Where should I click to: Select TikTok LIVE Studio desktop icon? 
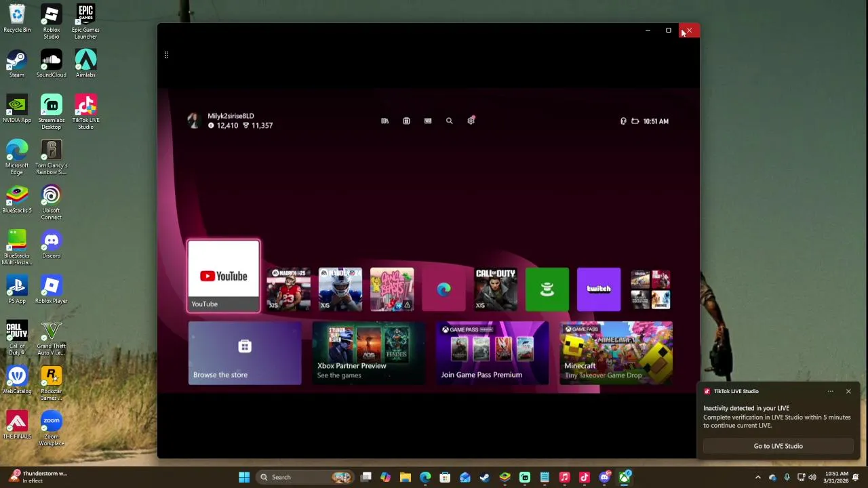pyautogui.click(x=85, y=112)
